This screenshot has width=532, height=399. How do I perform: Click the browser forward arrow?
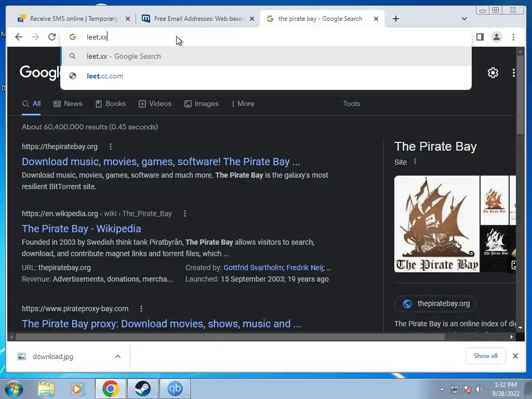click(x=35, y=37)
